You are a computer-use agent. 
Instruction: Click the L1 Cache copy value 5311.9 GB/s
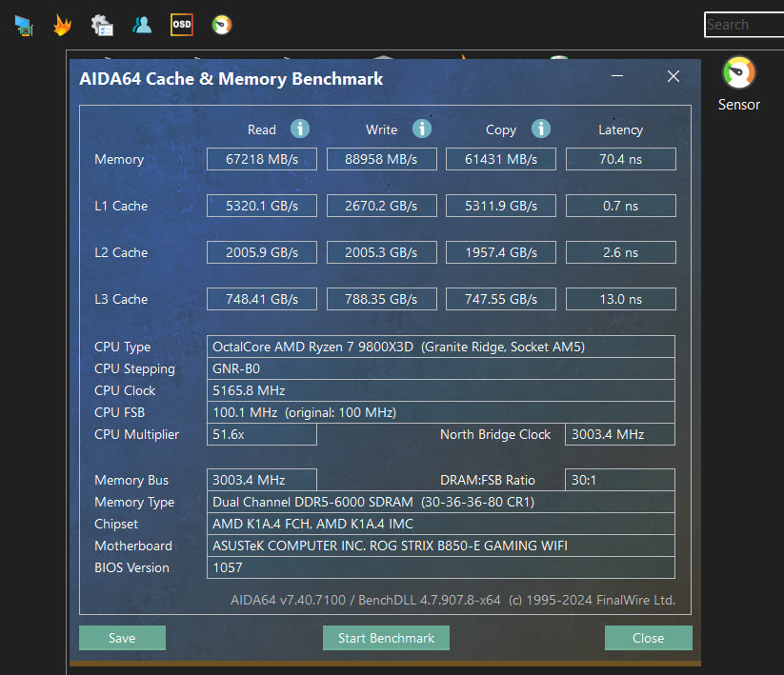501,206
